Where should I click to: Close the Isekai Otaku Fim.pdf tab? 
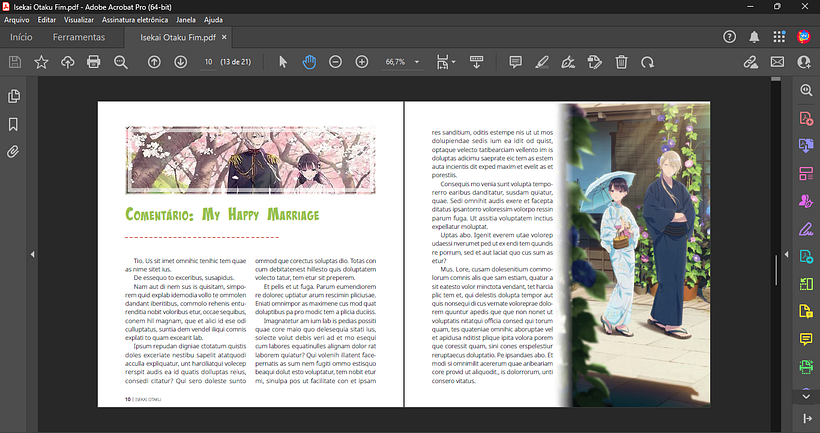(224, 37)
